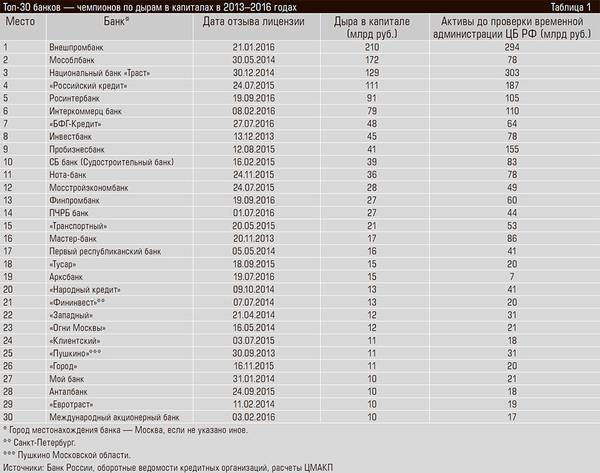Click assets value "294"
Screen dimensions: 600x473
point(512,47)
